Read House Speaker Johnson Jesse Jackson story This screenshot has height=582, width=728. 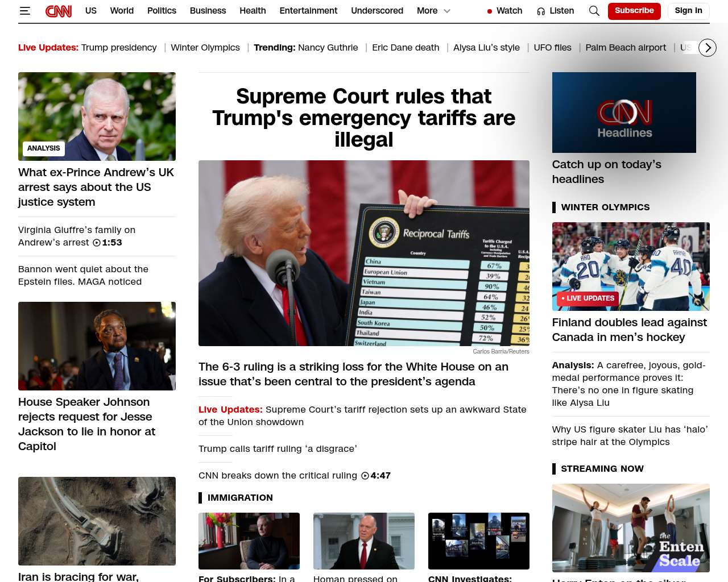point(86,424)
